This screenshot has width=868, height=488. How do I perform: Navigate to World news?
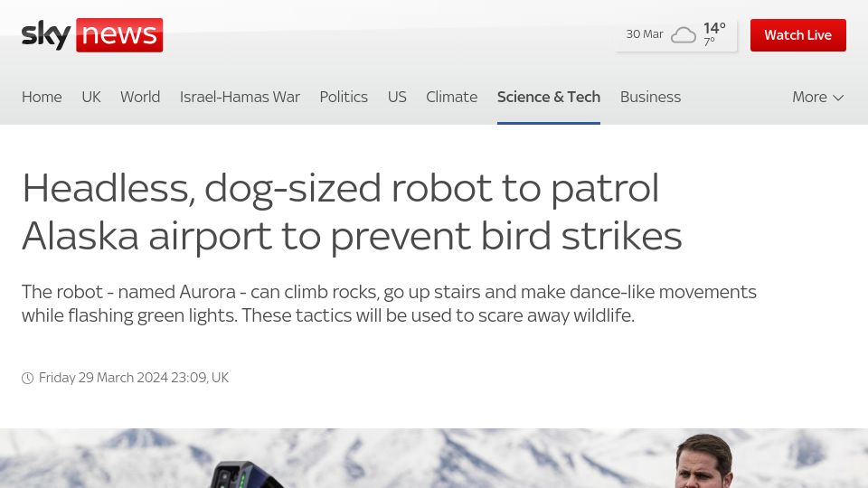(x=140, y=97)
